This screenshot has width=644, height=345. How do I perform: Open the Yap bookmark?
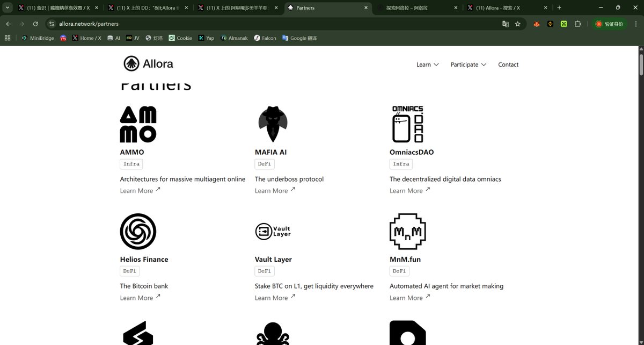pyautogui.click(x=206, y=38)
